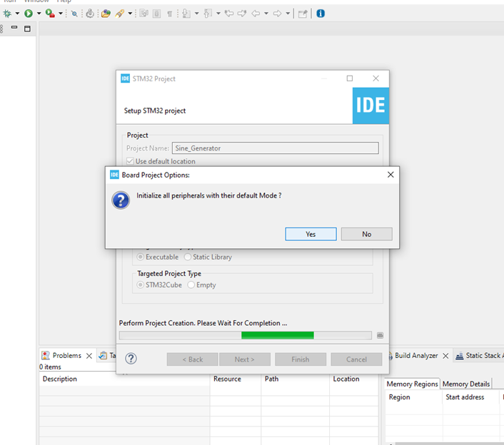
Task: Click the Previous Annotation icon
Action: click(208, 14)
